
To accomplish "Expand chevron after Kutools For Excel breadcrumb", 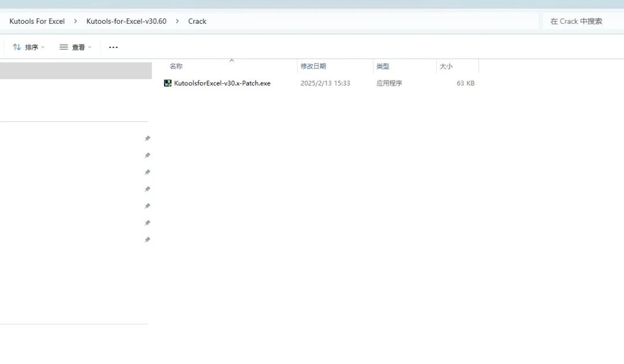I will [x=75, y=21].
